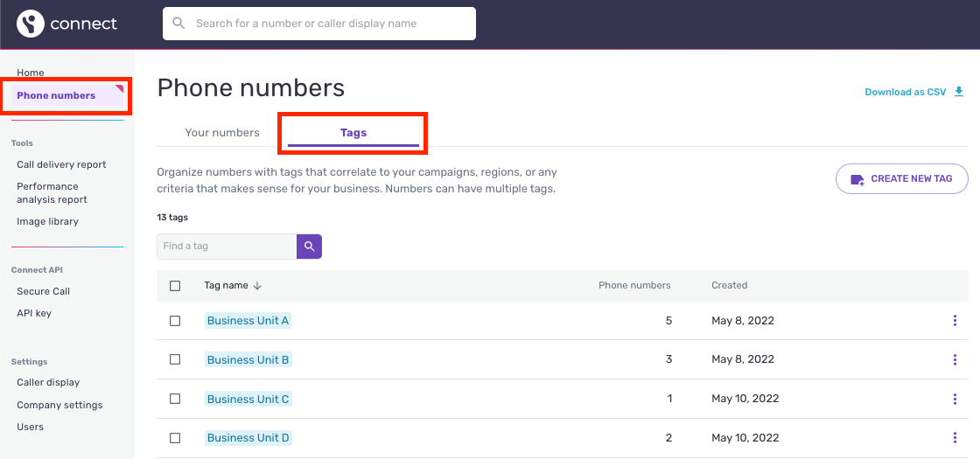The height and width of the screenshot is (459, 980).
Task: Open the Business Unit B tag link
Action: pos(248,359)
